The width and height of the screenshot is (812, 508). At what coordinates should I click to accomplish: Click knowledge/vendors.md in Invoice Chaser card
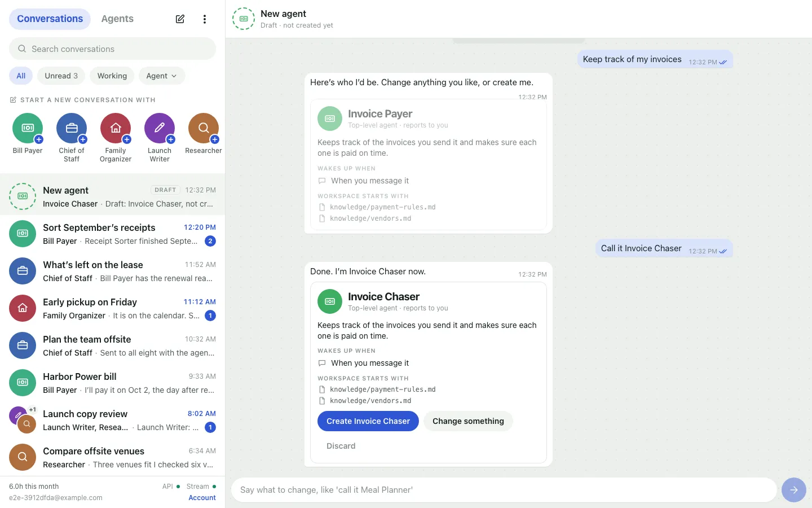click(x=370, y=401)
